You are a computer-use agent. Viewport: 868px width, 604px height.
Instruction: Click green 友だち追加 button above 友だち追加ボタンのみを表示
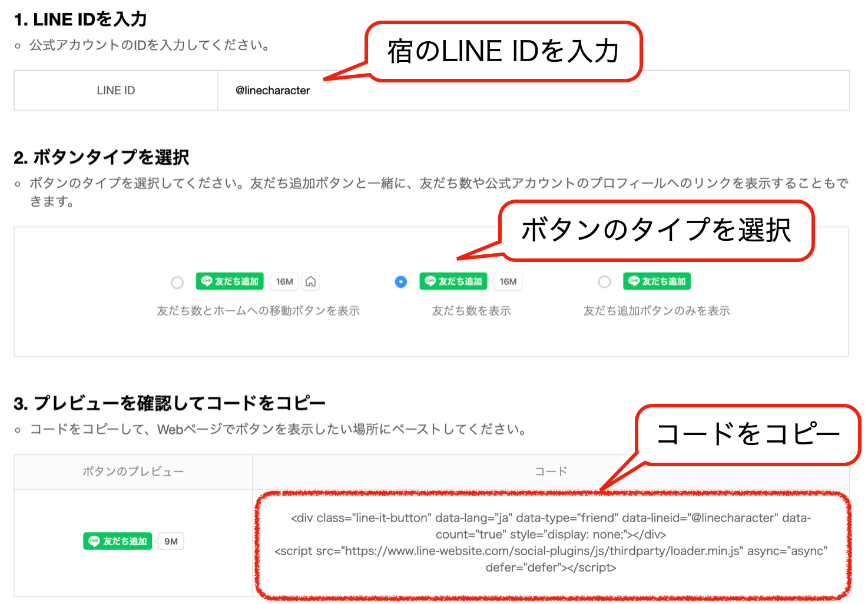657,281
